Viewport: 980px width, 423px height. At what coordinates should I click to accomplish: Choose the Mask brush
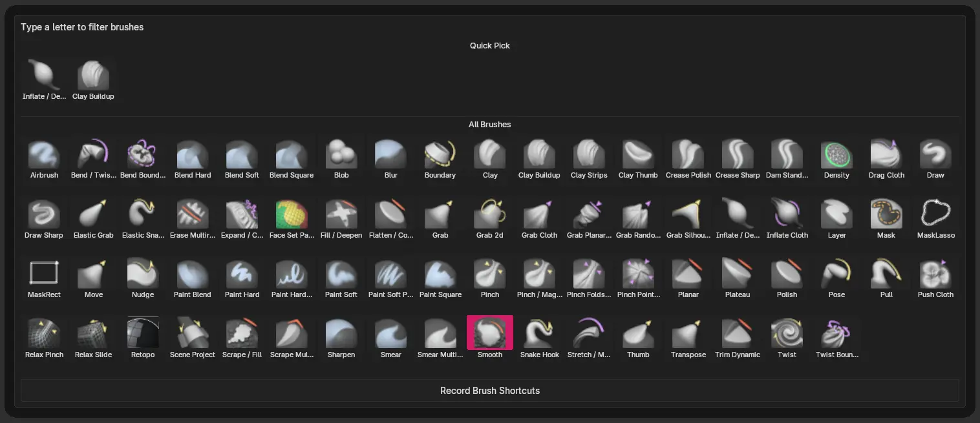[886, 219]
